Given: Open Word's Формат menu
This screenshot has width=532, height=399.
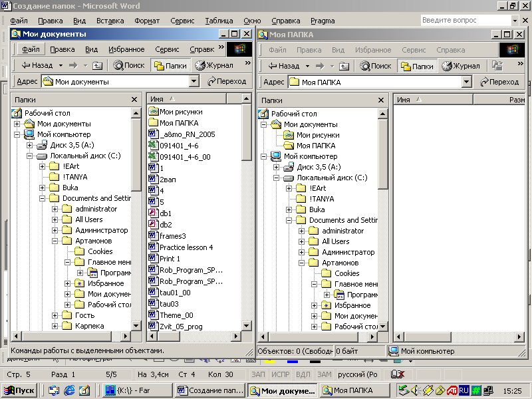Looking at the screenshot, I should [146, 21].
